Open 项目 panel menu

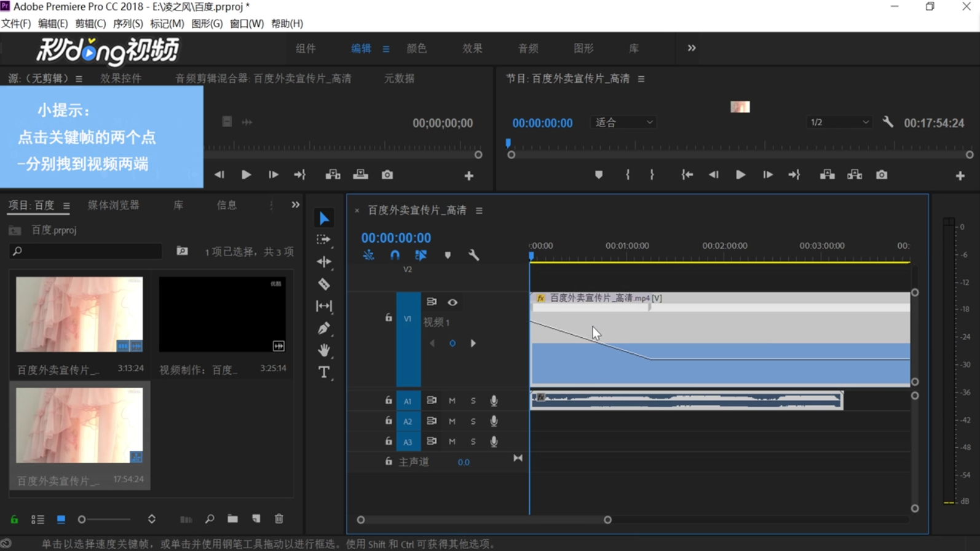[x=66, y=206]
